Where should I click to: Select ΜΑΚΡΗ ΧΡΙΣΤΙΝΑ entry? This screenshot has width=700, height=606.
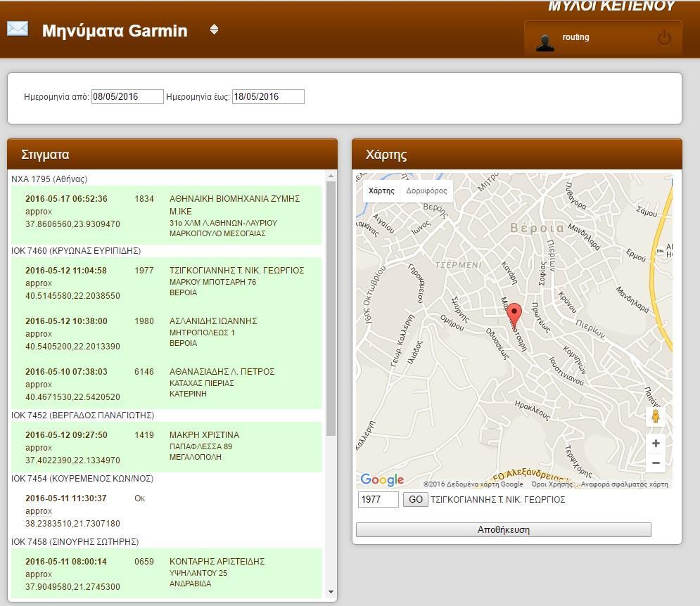(166, 446)
